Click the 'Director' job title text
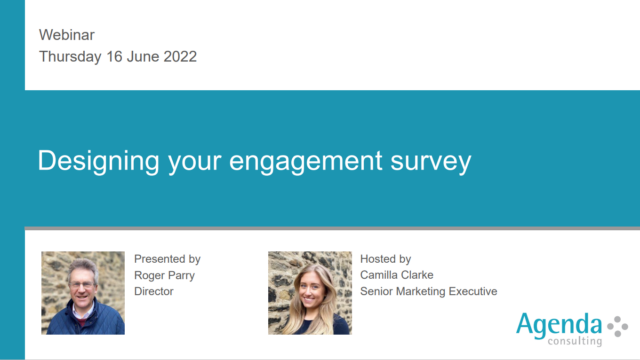Image resolution: width=640 pixels, height=360 pixels. click(x=154, y=291)
